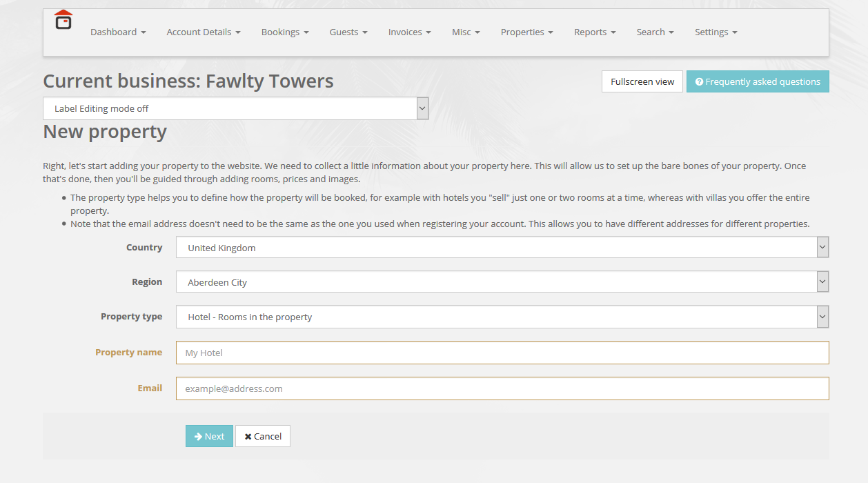Open the Country dropdown showing United Kingdom
Screen dimensions: 868x483
pyautogui.click(x=502, y=248)
